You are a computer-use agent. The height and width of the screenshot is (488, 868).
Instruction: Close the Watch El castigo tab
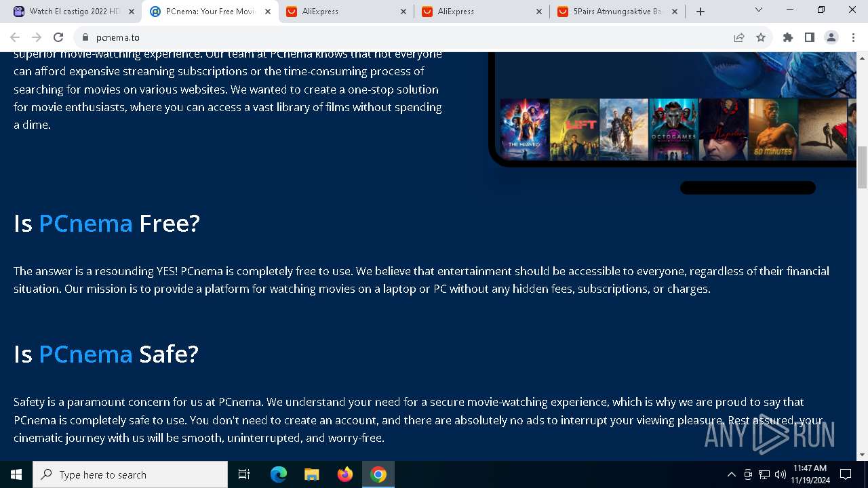[132, 12]
